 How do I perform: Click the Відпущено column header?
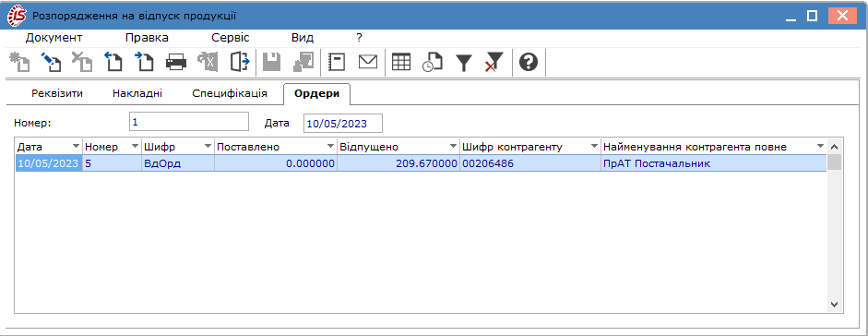pos(398,146)
